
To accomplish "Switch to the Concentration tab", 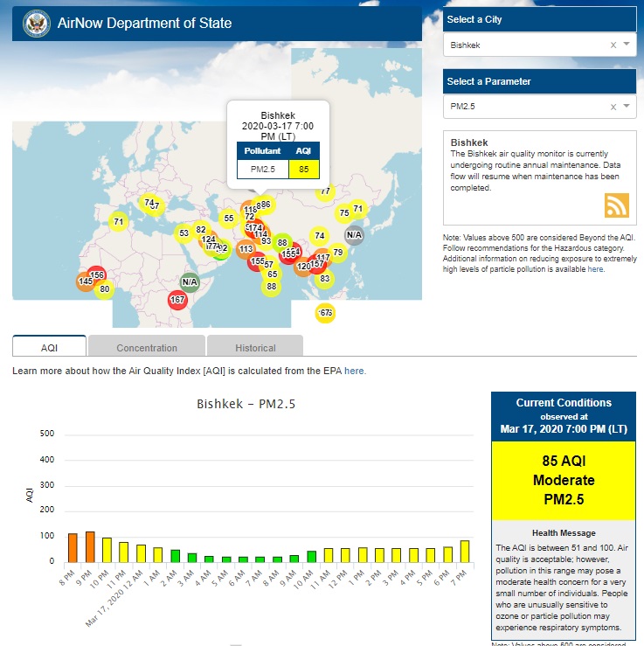I will [x=147, y=347].
